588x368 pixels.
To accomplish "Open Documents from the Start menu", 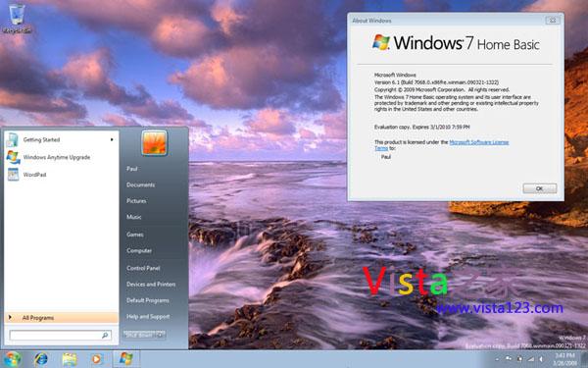I will pyautogui.click(x=140, y=184).
